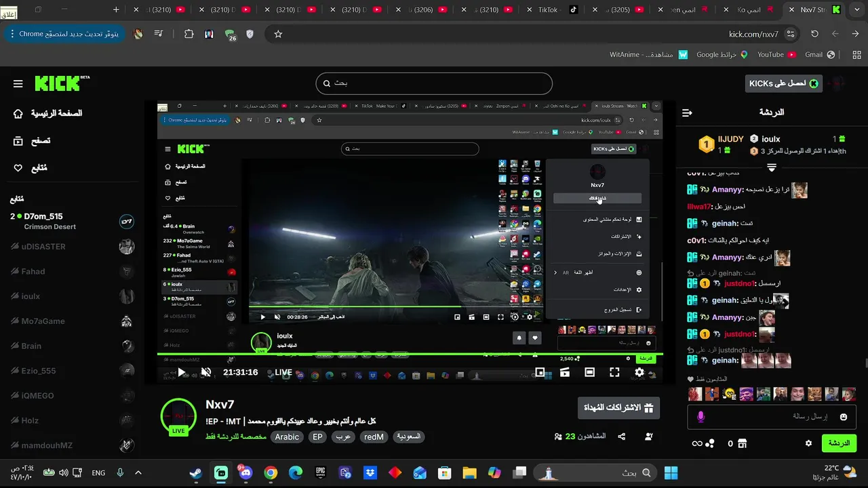Click the EP tag
Screen dimensions: 868x488
click(317, 437)
